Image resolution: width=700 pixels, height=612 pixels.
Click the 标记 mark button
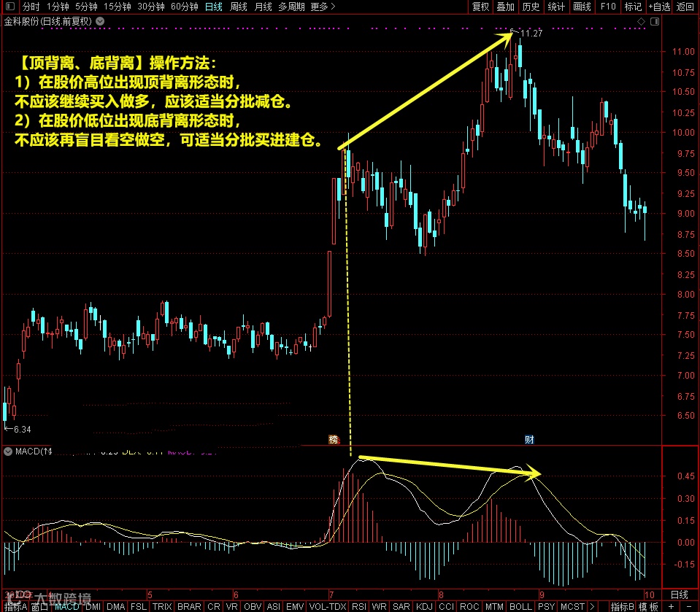tap(633, 7)
